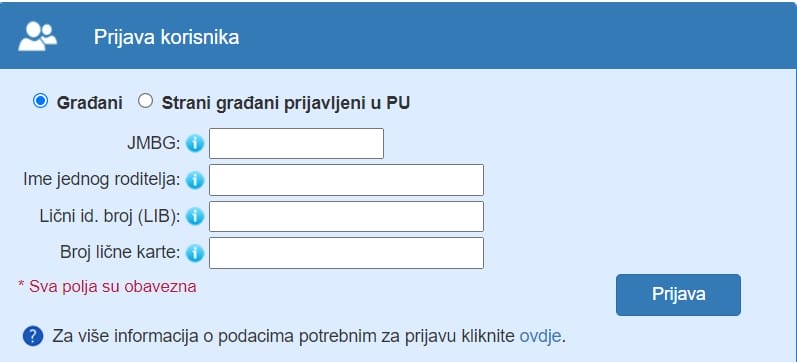
Task: Submit with the Prijava button
Action: (x=678, y=295)
